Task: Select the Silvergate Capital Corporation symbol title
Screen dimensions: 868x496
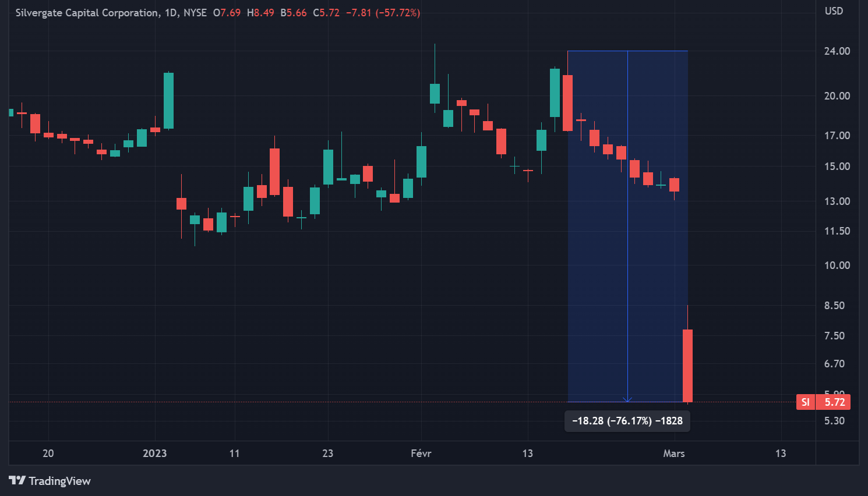Action: (x=86, y=13)
